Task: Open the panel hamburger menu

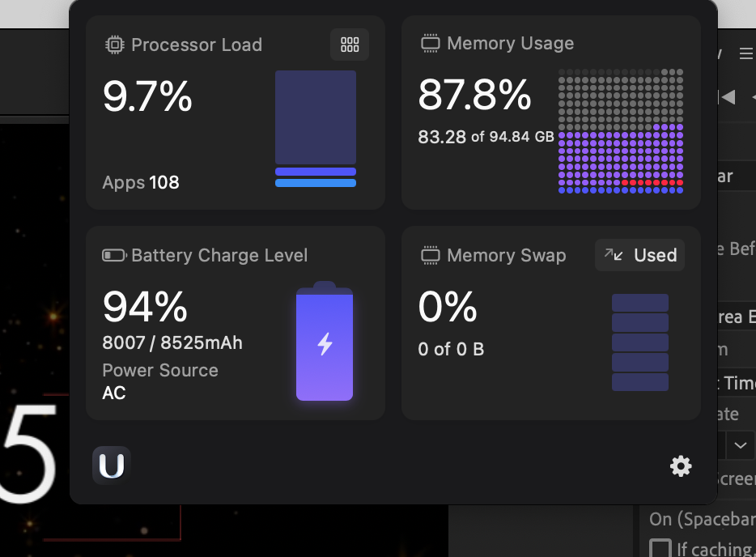Action: (746, 54)
